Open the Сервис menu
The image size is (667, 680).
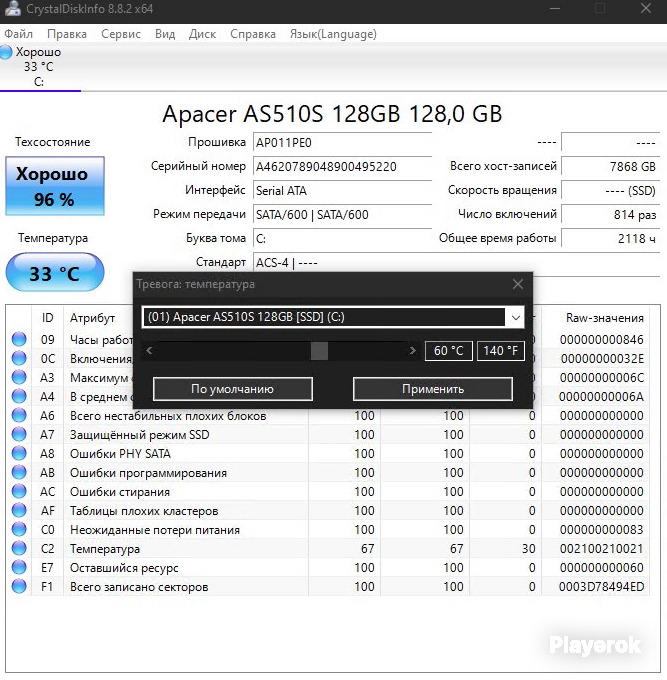point(121,34)
